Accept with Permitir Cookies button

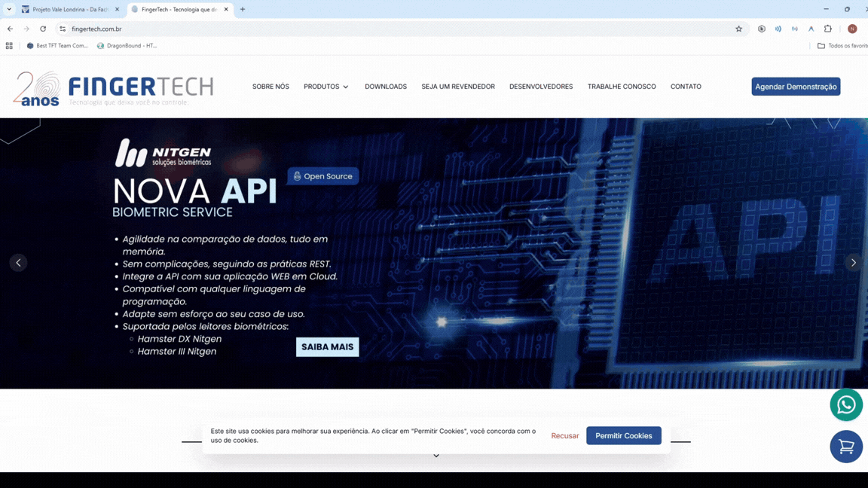(x=623, y=435)
